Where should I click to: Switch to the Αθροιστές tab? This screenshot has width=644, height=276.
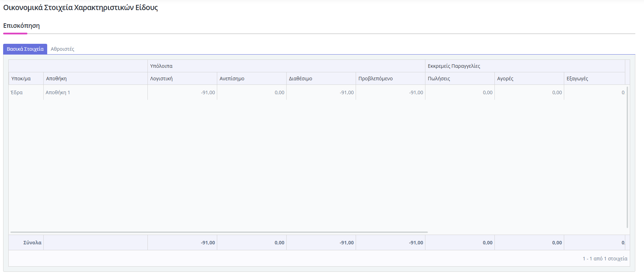pyautogui.click(x=62, y=49)
